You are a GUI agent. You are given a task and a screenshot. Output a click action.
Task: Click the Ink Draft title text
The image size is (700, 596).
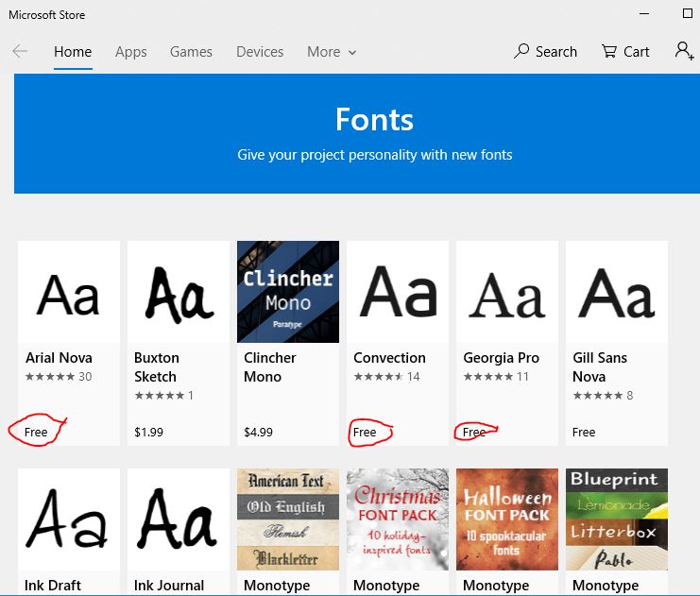(53, 586)
